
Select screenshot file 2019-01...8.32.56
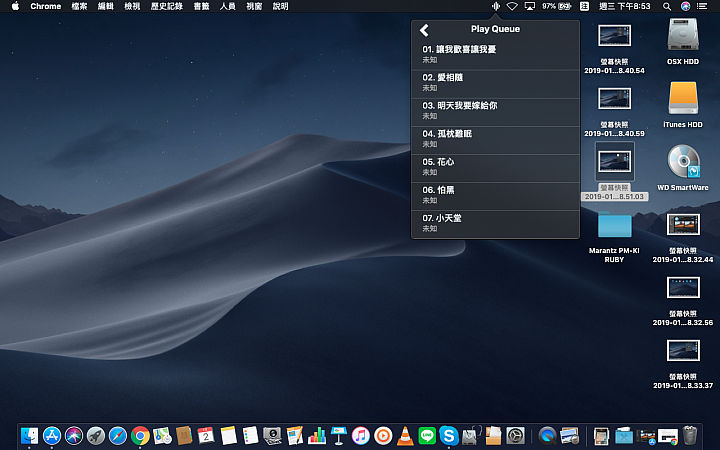click(683, 287)
